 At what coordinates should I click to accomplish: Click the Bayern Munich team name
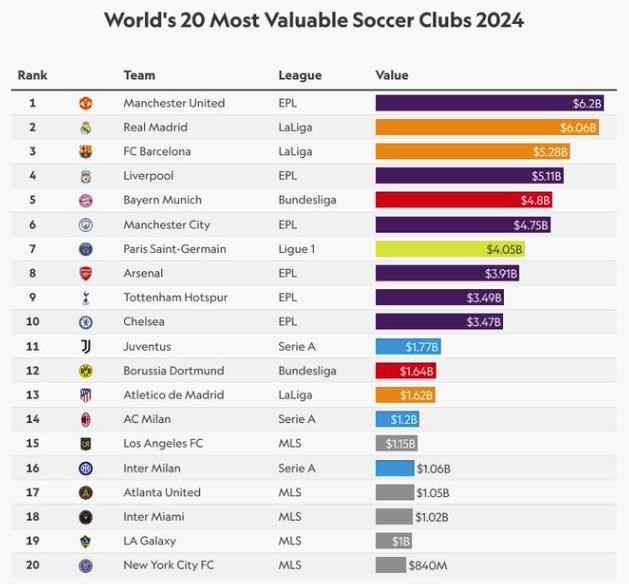tap(162, 200)
